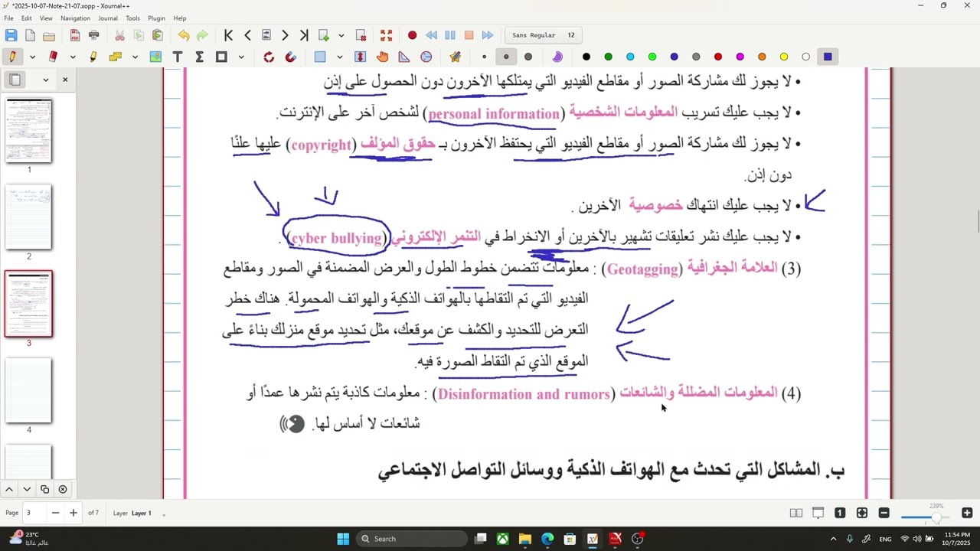
Task: Open draw shape dropdown next to rectangle
Action: [241, 57]
